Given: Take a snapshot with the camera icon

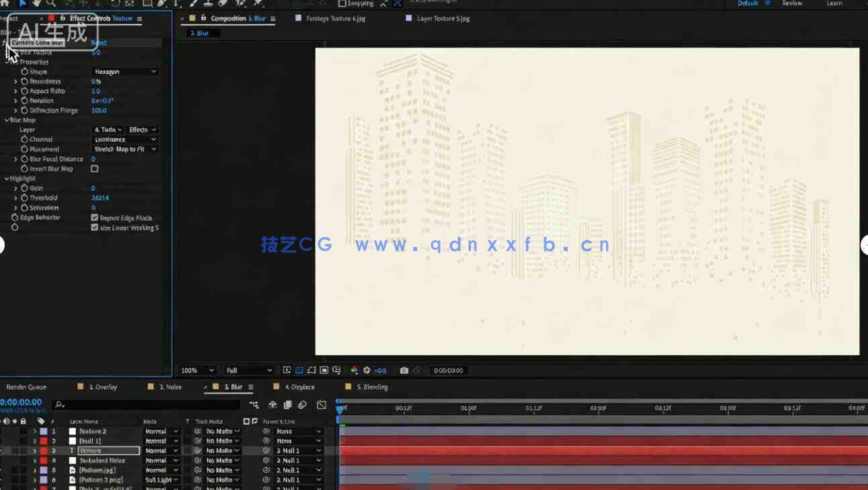Looking at the screenshot, I should click(x=404, y=371).
